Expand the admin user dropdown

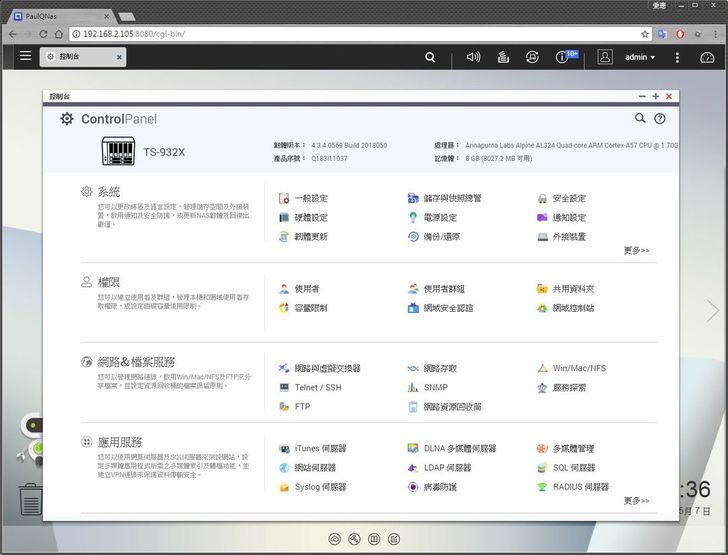click(x=640, y=57)
